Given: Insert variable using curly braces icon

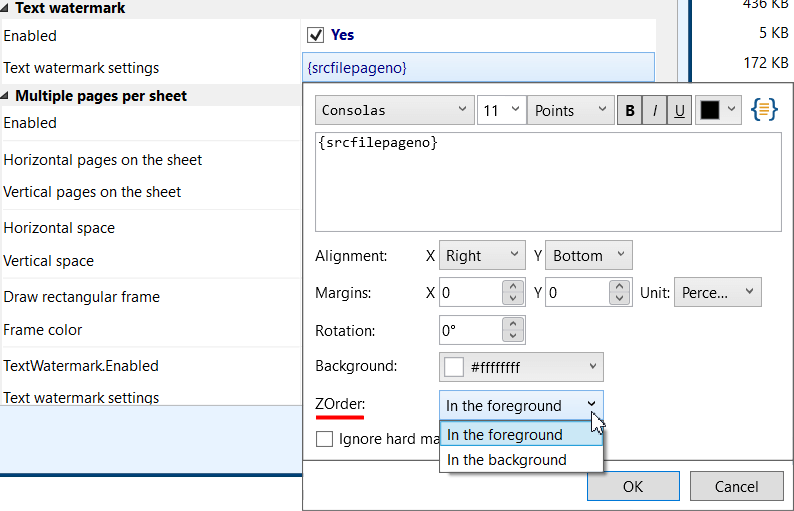Looking at the screenshot, I should [765, 110].
